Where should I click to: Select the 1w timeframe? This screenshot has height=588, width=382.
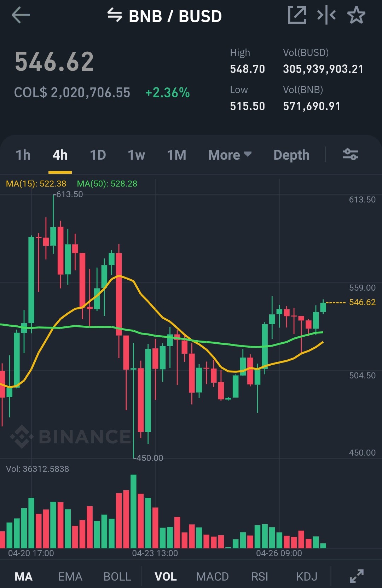[137, 155]
